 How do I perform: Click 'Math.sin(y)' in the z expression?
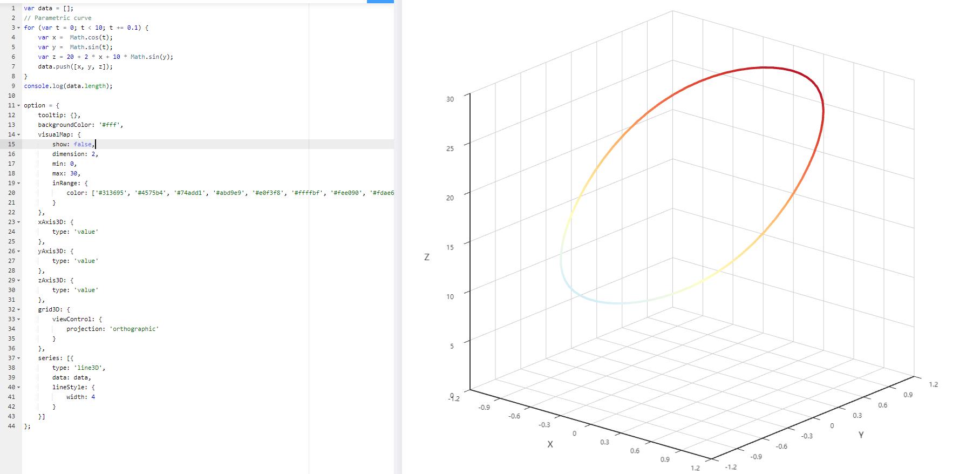pos(150,57)
